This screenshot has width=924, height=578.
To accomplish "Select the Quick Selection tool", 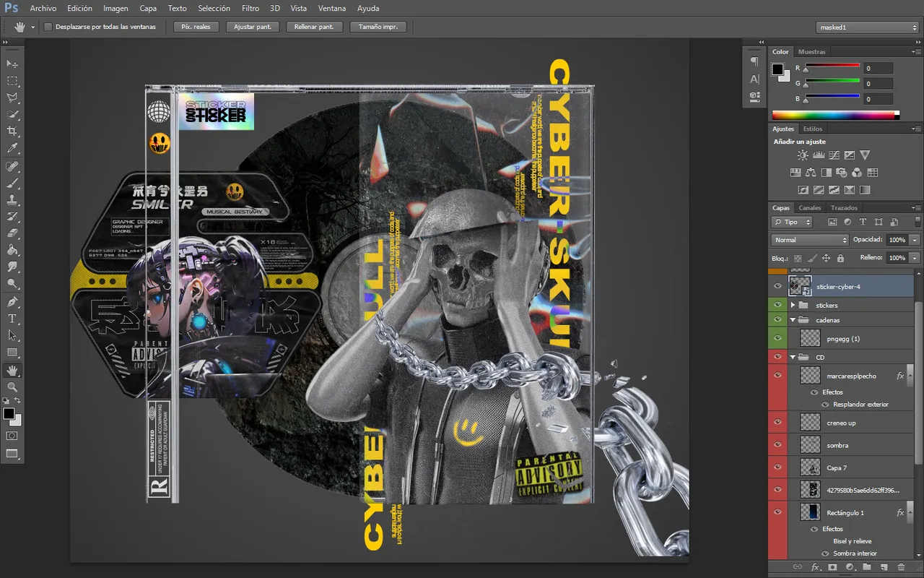I will (x=12, y=114).
